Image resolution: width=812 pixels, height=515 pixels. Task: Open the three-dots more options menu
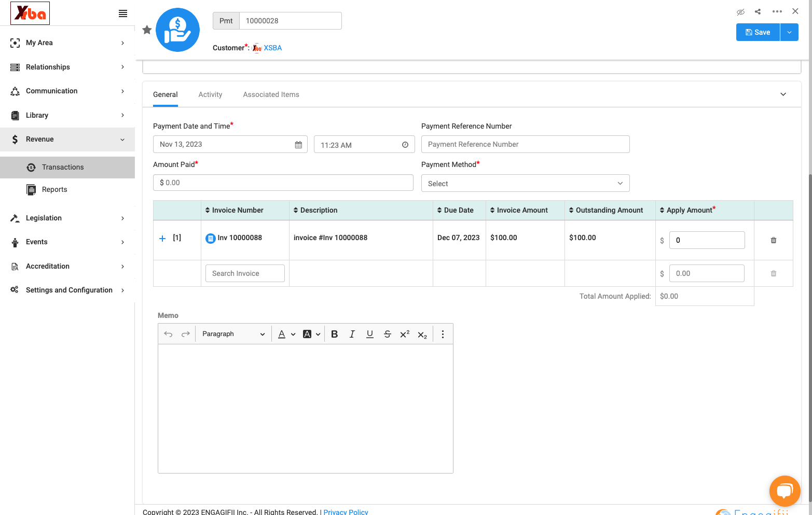777,11
